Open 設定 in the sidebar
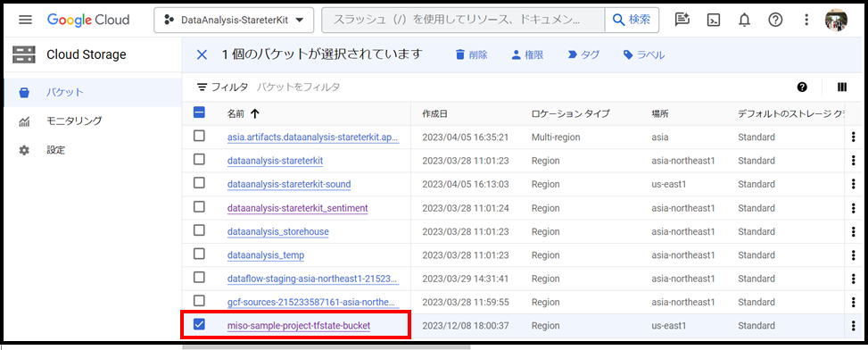The height and width of the screenshot is (350, 868). 56,150
